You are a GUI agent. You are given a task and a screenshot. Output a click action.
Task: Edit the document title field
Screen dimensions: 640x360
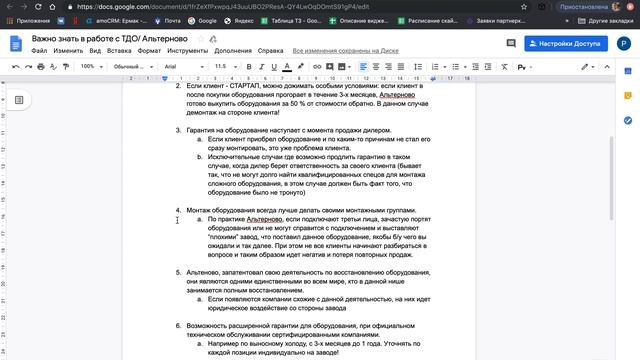[x=109, y=39]
